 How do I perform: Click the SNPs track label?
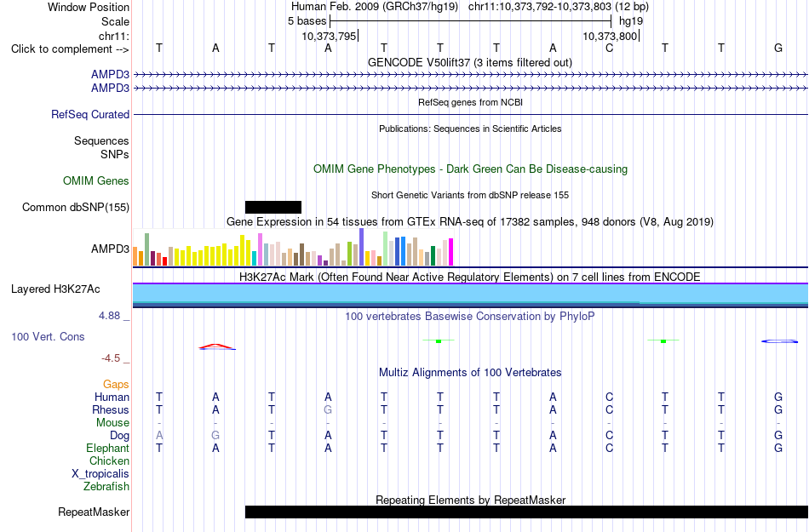[x=115, y=154]
